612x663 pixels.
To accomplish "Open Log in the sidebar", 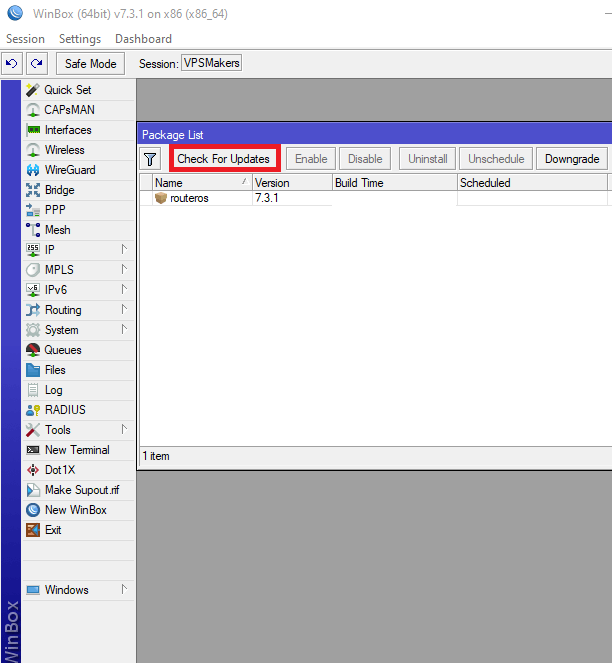I will click(x=79, y=390).
